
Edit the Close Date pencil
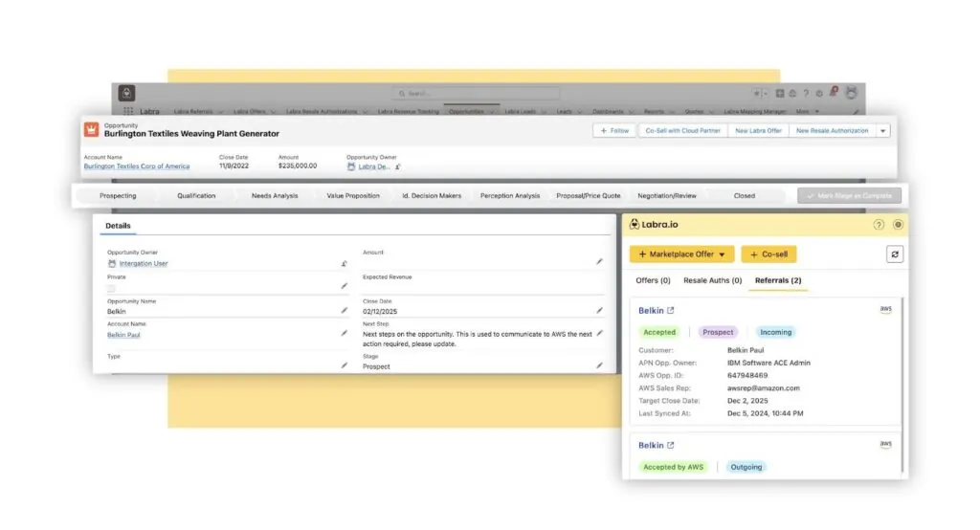tap(599, 310)
